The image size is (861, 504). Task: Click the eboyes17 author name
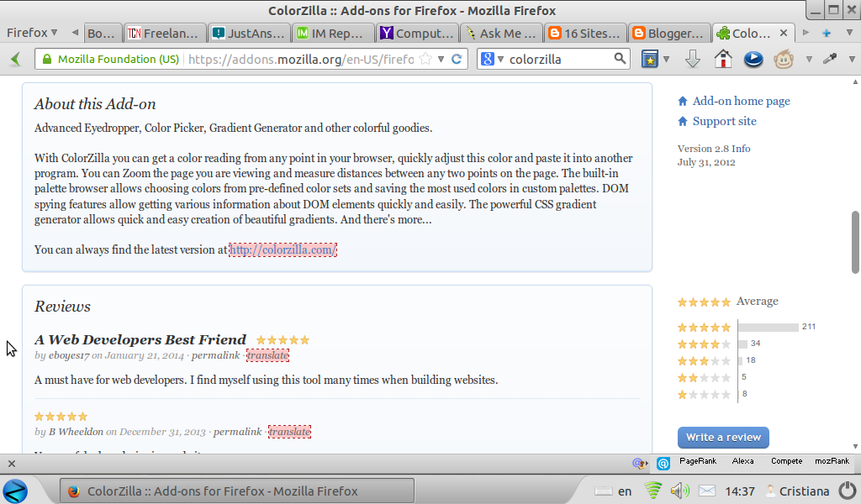coord(69,355)
